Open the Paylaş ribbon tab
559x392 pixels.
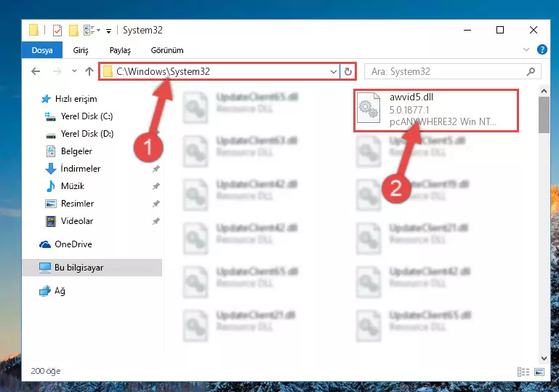[x=120, y=50]
